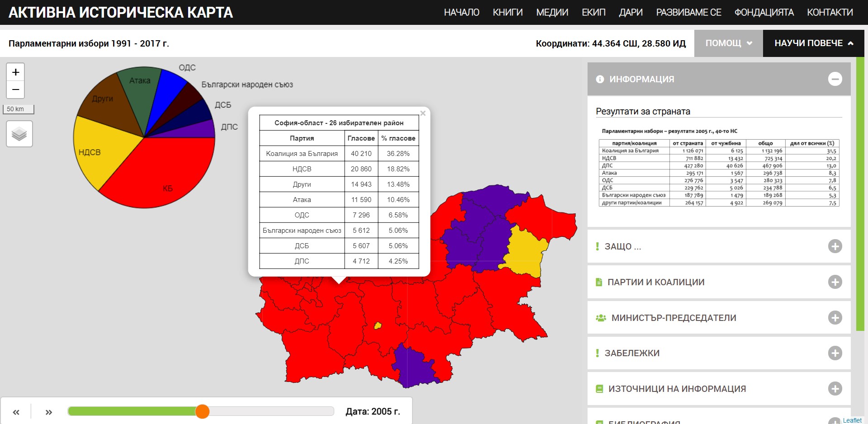Close the София-област results popup
Image resolution: width=868 pixels, height=424 pixels.
click(423, 113)
